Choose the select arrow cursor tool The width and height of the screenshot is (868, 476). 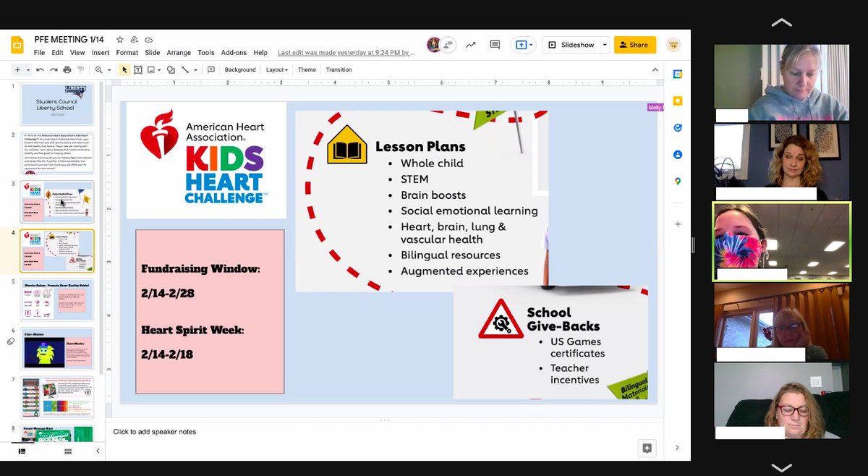click(124, 69)
